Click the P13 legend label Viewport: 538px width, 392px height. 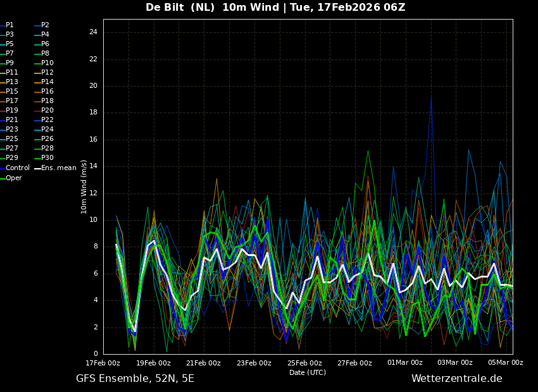pyautogui.click(x=11, y=82)
